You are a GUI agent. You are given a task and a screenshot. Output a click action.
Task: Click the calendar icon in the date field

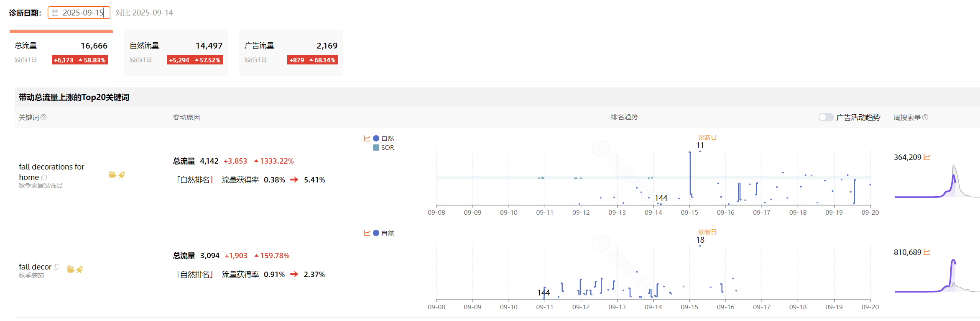point(55,13)
